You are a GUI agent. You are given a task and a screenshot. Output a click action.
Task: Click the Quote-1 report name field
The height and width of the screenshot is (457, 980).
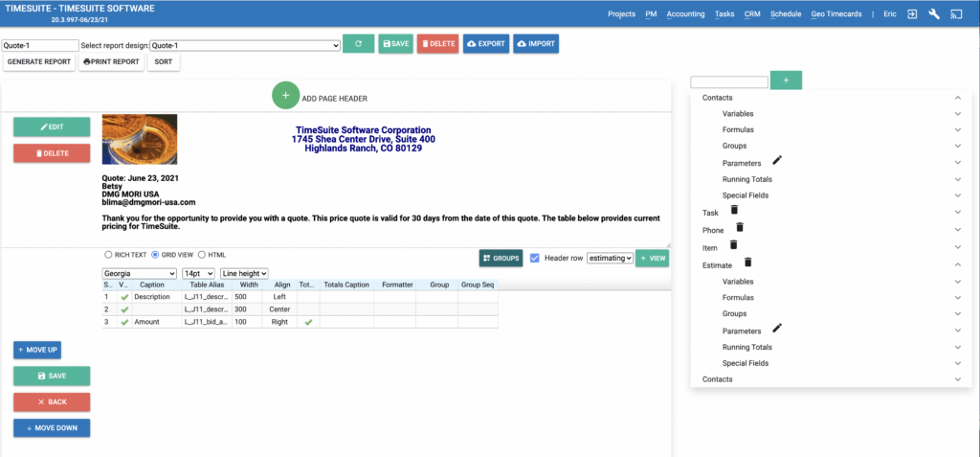[40, 46]
